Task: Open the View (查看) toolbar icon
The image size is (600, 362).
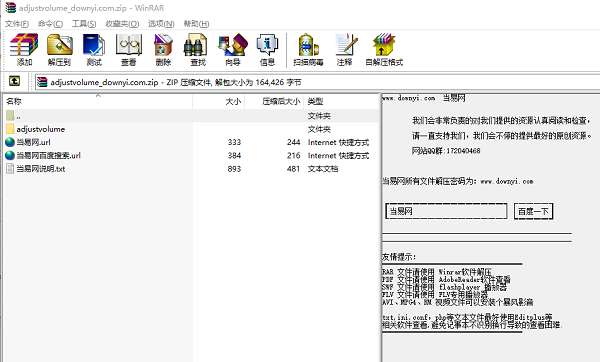Action: 129,50
